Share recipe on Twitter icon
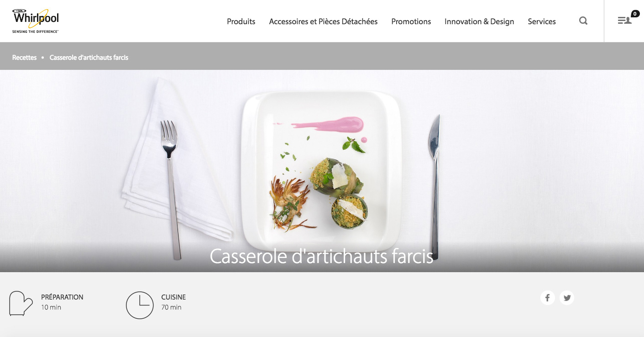 tap(567, 298)
